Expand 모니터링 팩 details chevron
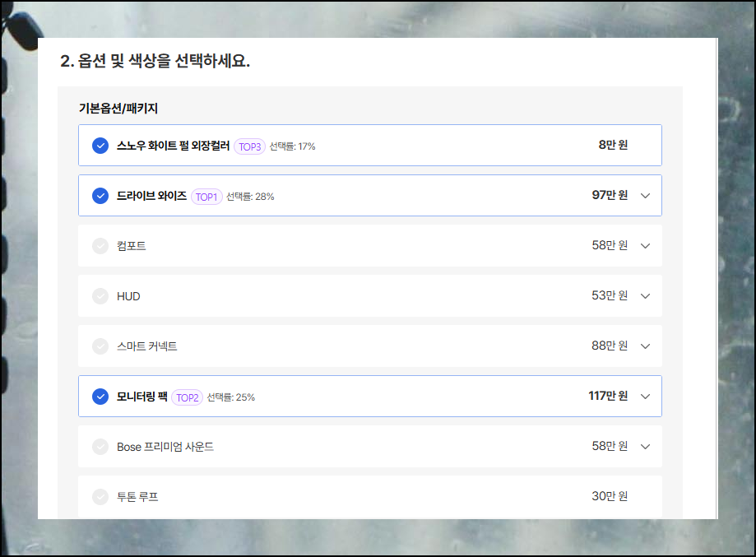Viewport: 756px width, 557px height. coord(645,397)
